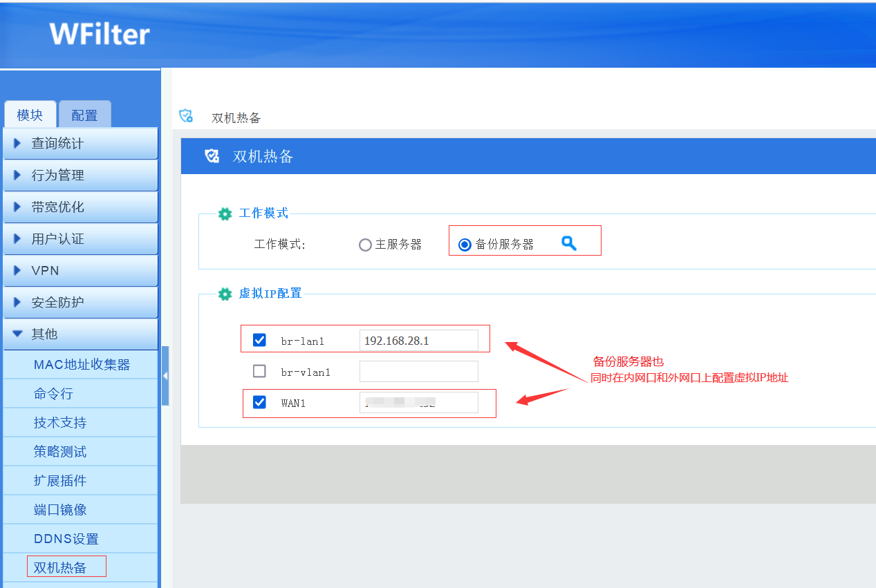Collapse the 其他 menu section
876x588 pixels.
[80, 334]
